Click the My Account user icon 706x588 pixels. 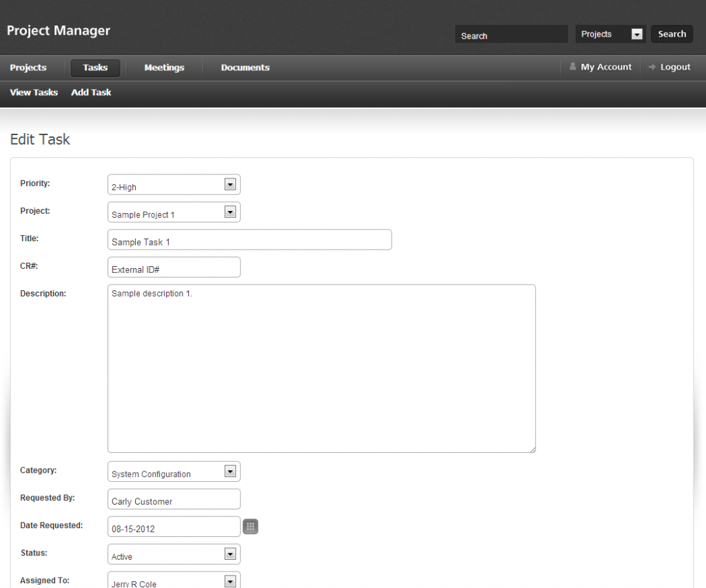click(573, 67)
